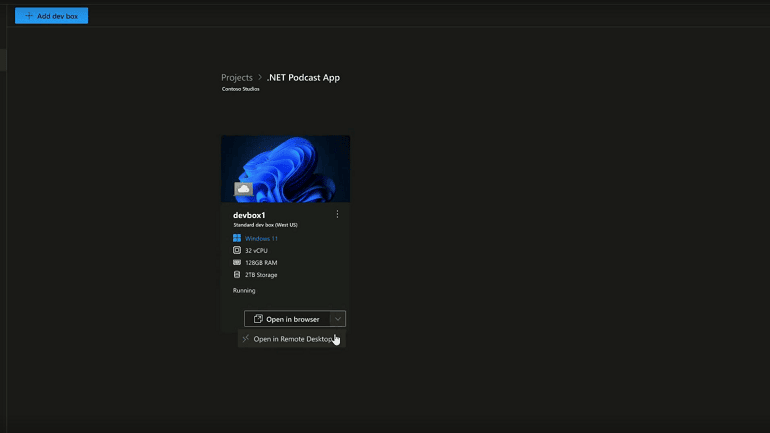Open the devbox1 wallpaper thumbnail
Screen dimensions: 770x433
[285, 169]
